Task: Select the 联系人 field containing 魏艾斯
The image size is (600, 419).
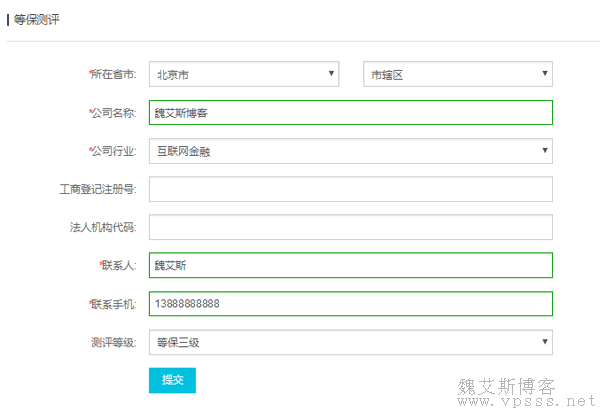Action: coord(350,265)
